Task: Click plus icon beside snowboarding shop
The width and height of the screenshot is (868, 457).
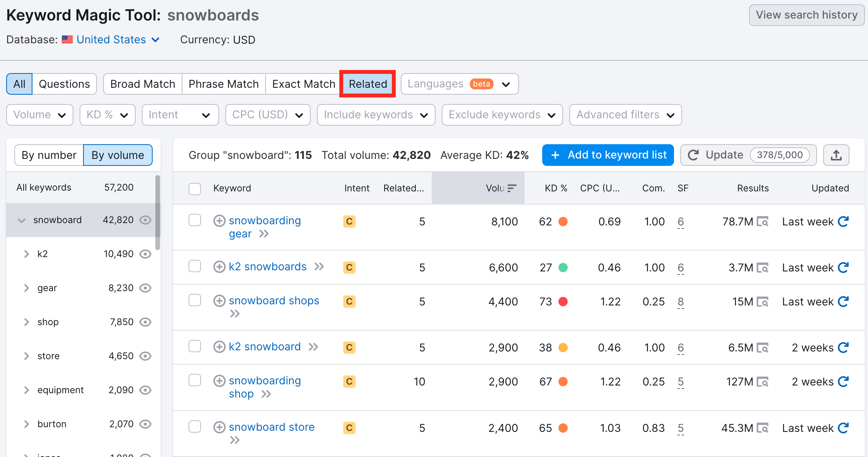Action: pos(220,381)
